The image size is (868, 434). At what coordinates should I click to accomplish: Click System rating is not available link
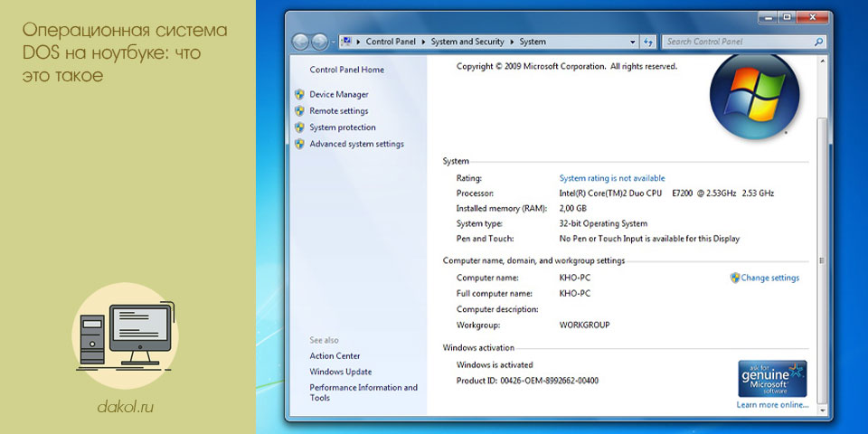click(612, 178)
